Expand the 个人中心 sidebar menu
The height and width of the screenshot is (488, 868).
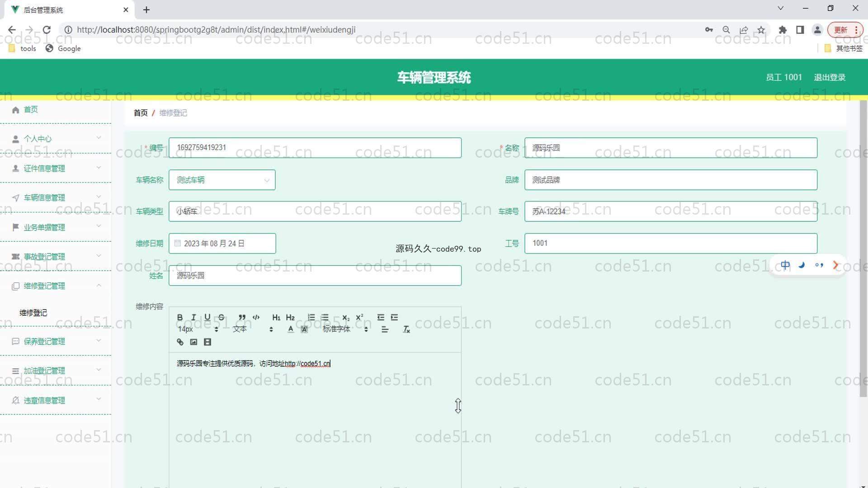coord(56,139)
